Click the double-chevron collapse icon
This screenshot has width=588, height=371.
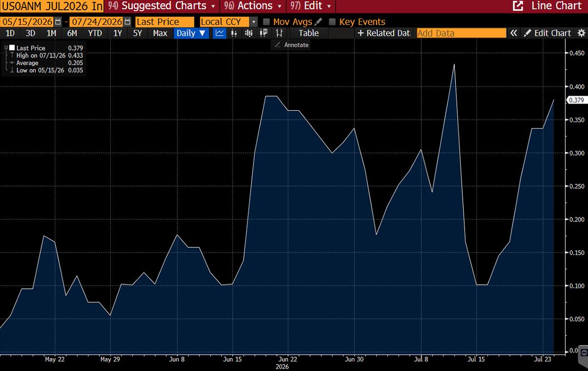(x=514, y=33)
